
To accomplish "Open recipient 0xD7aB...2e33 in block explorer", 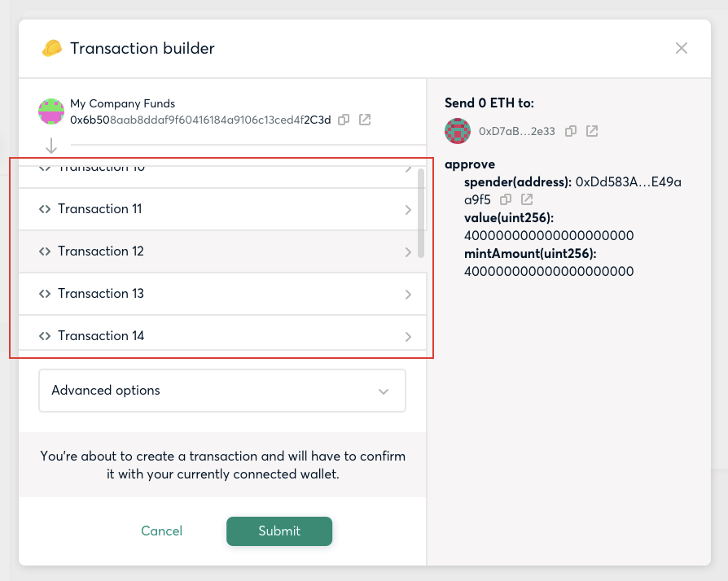I will [592, 131].
